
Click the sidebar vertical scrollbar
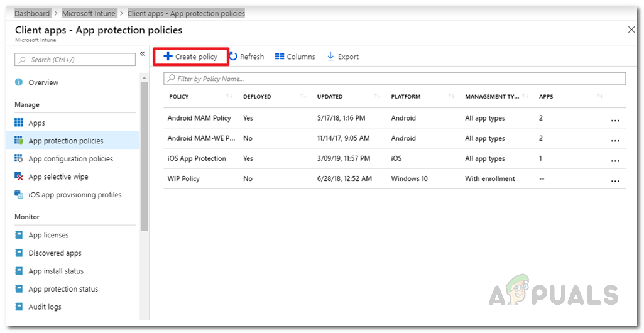pos(145,157)
